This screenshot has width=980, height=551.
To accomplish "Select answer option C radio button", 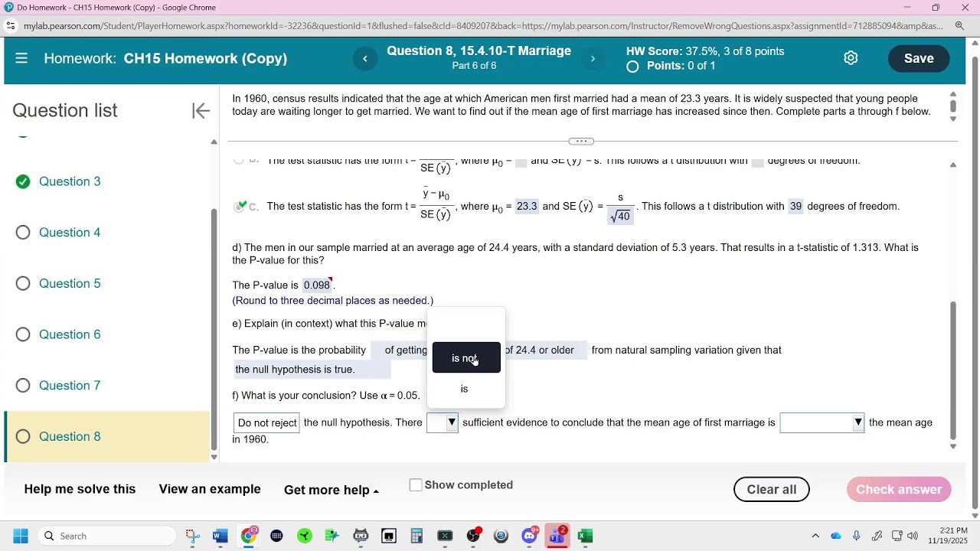I will tap(240, 207).
